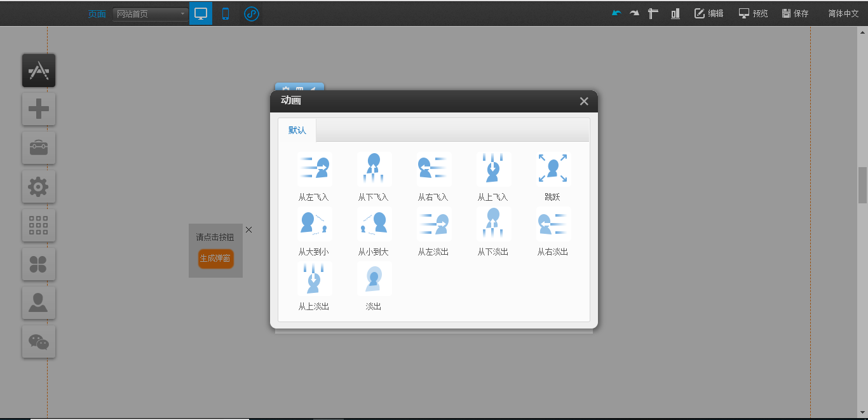The width and height of the screenshot is (868, 420).
Task: Close the 动画 dialog
Action: coord(584,101)
